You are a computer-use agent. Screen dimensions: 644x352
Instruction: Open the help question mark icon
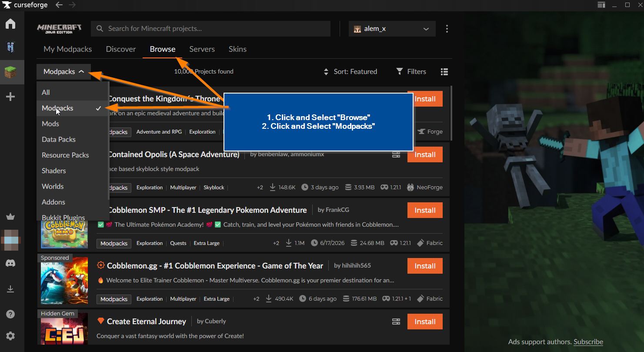(x=10, y=314)
